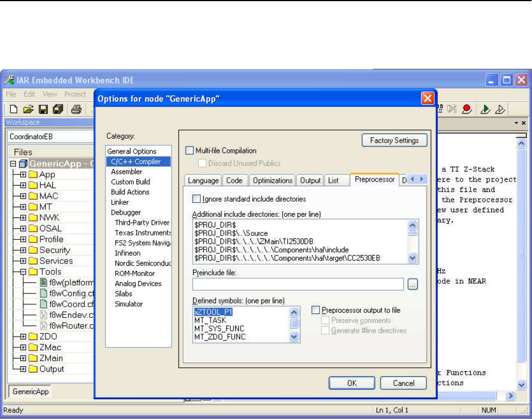Select the GenericApp workspace tab

[x=31, y=392]
